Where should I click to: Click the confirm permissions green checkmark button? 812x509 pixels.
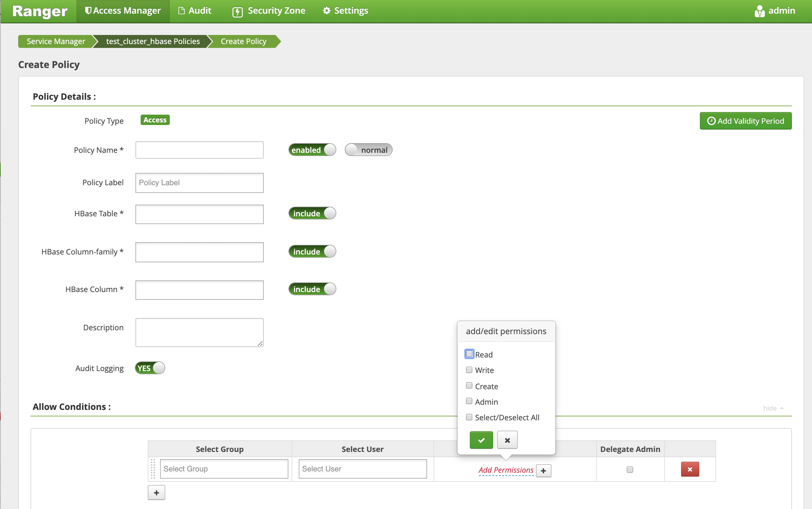click(x=481, y=440)
